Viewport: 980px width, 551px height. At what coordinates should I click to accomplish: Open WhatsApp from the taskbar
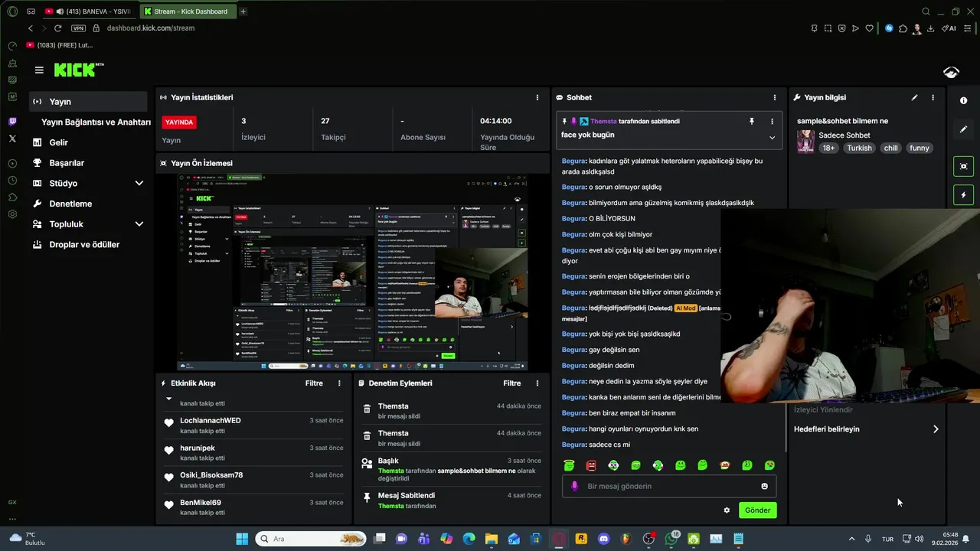(x=671, y=539)
